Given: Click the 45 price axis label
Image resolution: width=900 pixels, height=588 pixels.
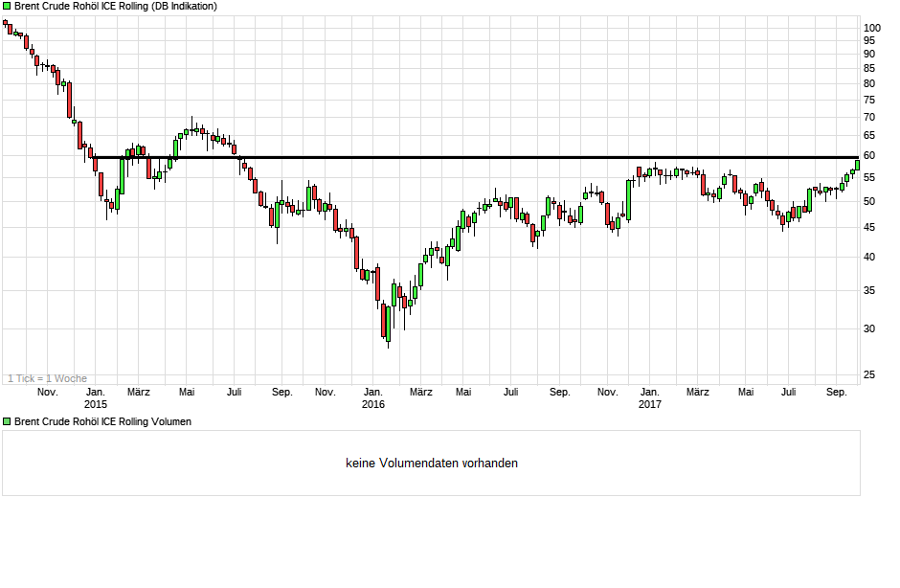Looking at the screenshot, I should pos(869,227).
